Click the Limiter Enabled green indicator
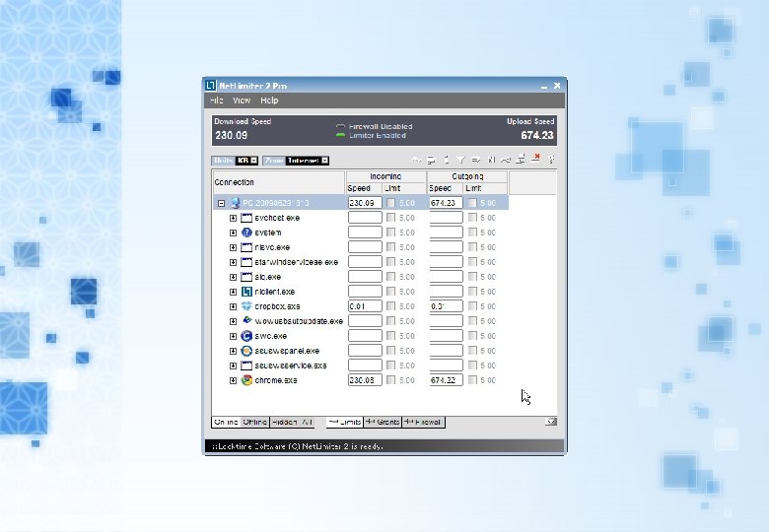The image size is (769, 532). click(x=340, y=135)
